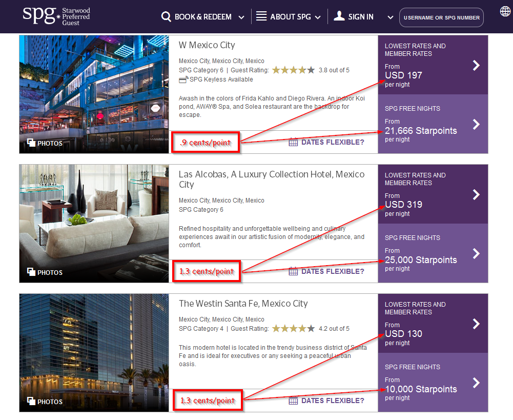Click the arrow beside 21,666 Starpoints
This screenshot has height=420, width=513.
[476, 124]
